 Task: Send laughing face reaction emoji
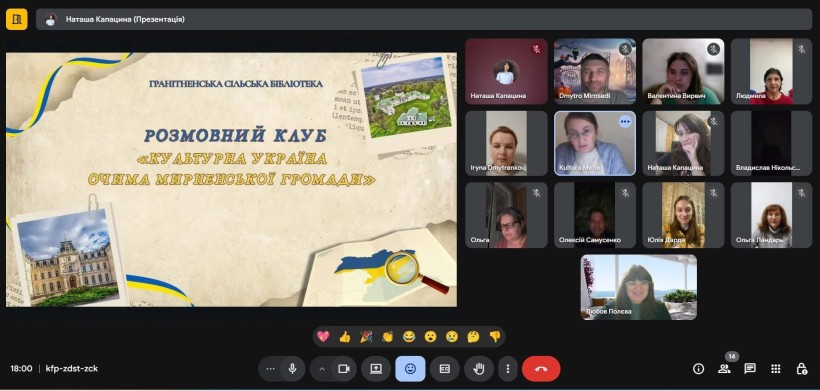pos(409,337)
